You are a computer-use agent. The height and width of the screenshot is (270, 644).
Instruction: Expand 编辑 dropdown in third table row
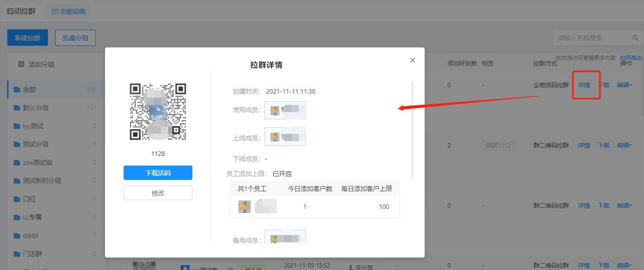(624, 205)
